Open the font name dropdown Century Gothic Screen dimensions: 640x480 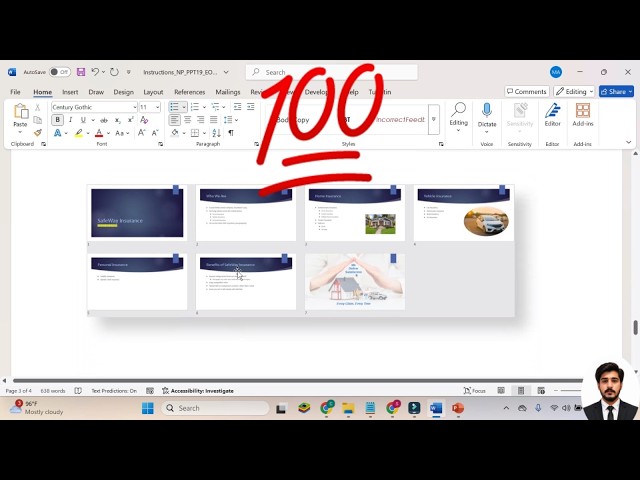(x=135, y=107)
